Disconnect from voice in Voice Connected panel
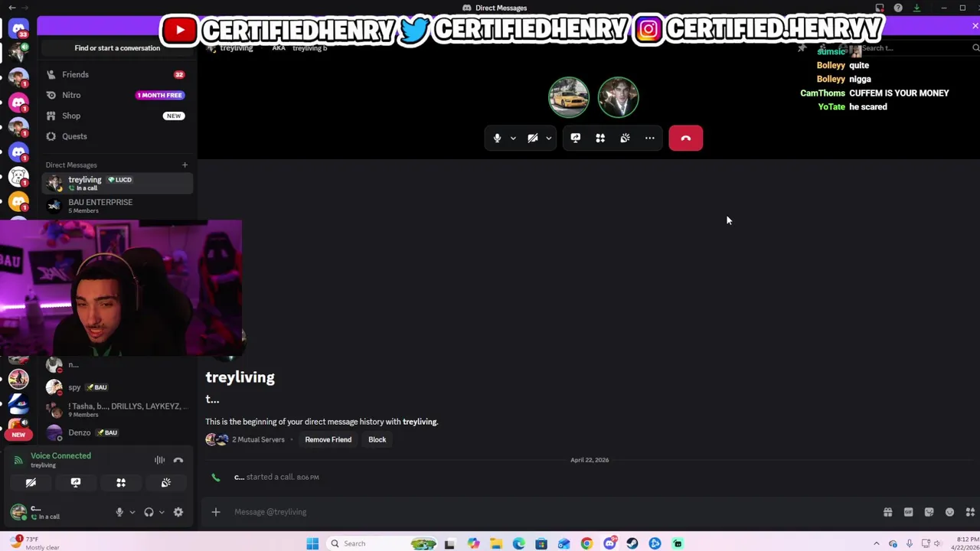 coord(178,460)
